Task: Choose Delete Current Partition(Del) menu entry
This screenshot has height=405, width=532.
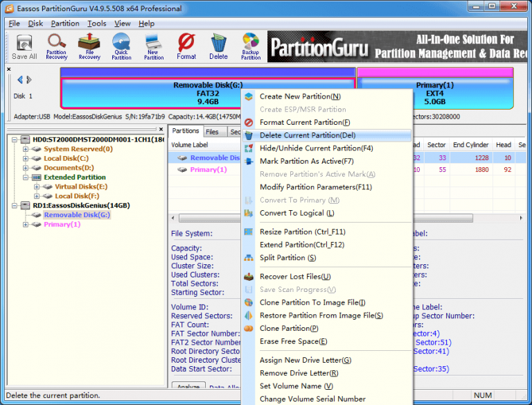Action: (307, 135)
